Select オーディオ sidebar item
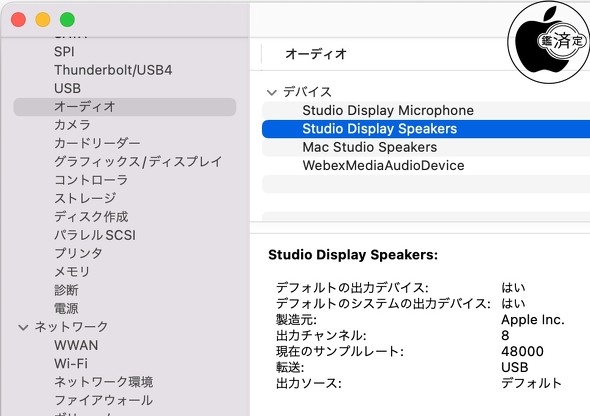This screenshot has height=416, width=590. tap(125, 107)
